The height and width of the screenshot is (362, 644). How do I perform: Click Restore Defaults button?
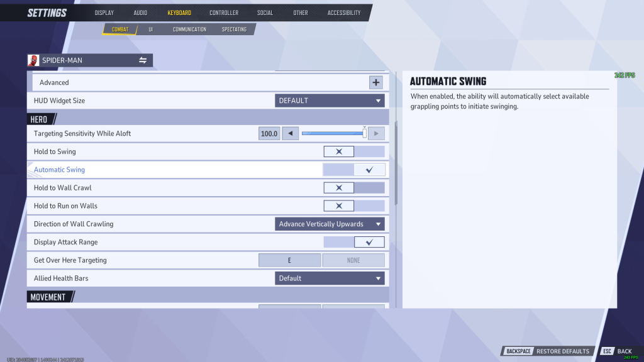coord(562,351)
